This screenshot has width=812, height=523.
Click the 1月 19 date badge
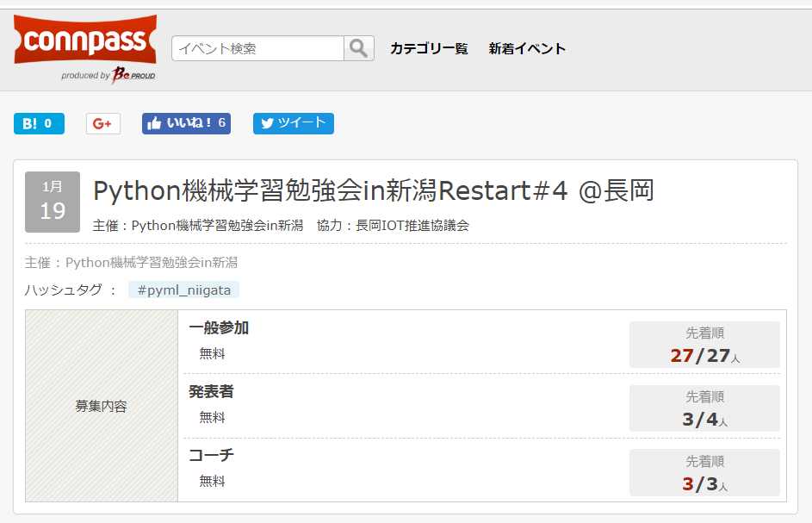(x=53, y=202)
